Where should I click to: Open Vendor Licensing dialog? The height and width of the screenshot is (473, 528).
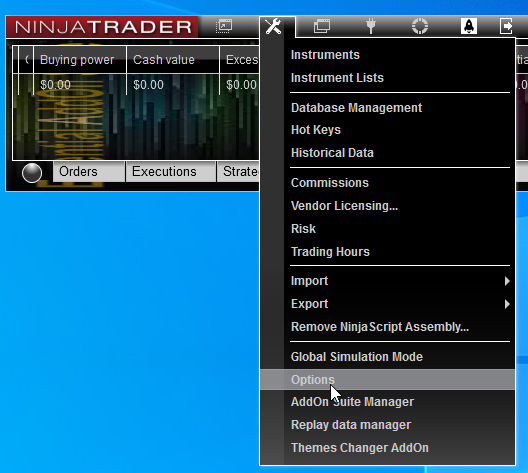[x=387, y=206]
